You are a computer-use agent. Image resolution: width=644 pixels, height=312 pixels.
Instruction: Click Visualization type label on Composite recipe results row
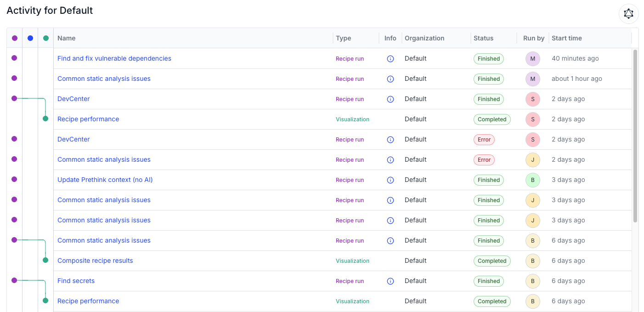tap(352, 261)
